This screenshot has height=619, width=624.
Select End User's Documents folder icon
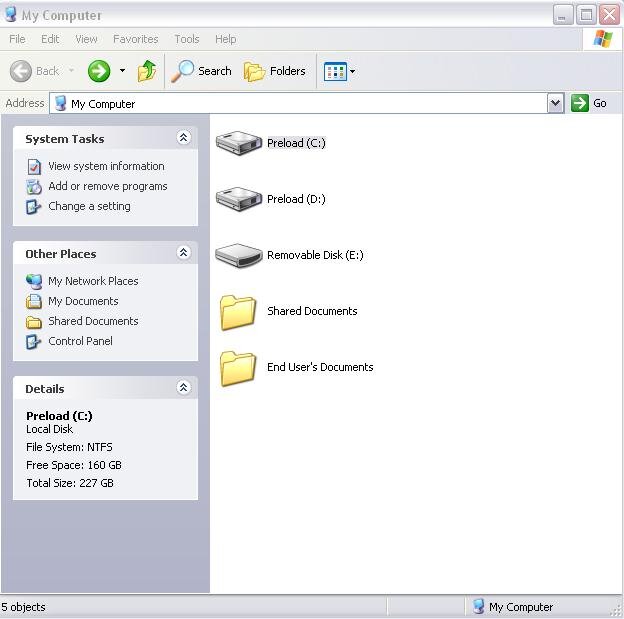238,367
